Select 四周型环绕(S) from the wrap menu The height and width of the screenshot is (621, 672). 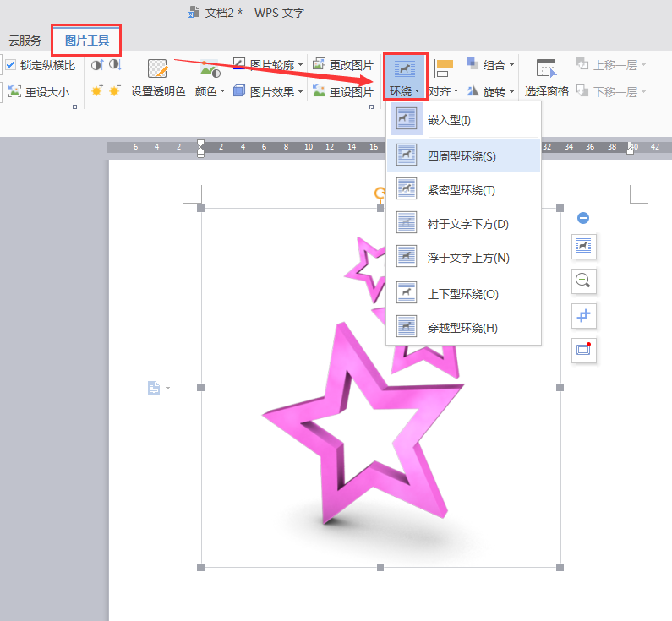click(x=462, y=156)
